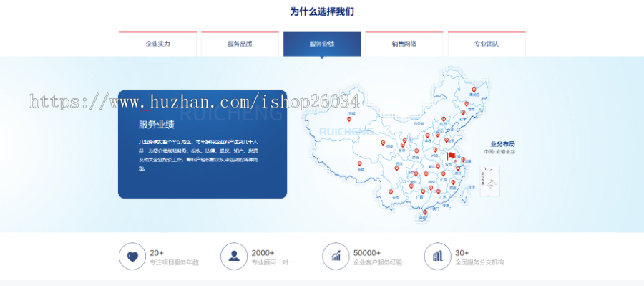644x286 pixels.
Task: Select the map pin for 湖北
Action: pyautogui.click(x=438, y=166)
